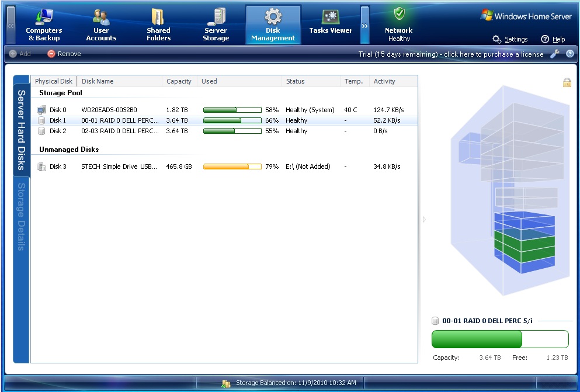
Task: Click the 40 C temperature value
Action: (x=350, y=110)
